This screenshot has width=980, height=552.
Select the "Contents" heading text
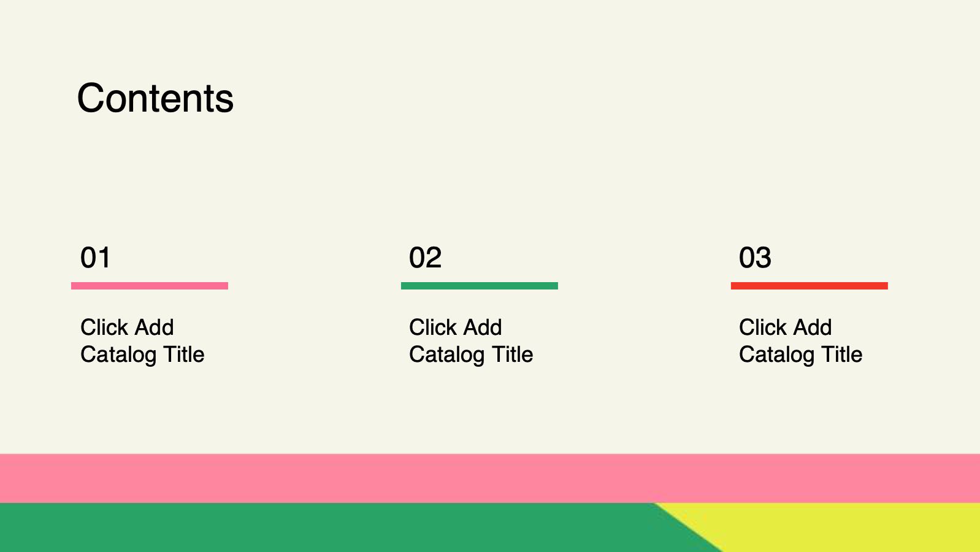point(155,98)
